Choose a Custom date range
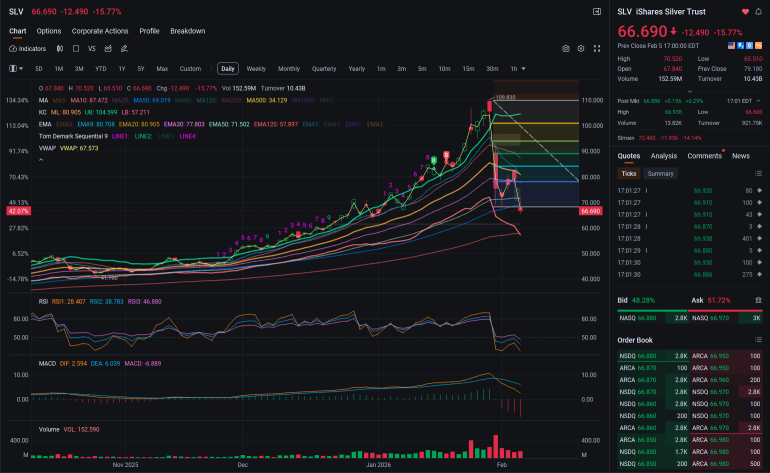Viewport: 770px width, 473px height. coord(190,69)
